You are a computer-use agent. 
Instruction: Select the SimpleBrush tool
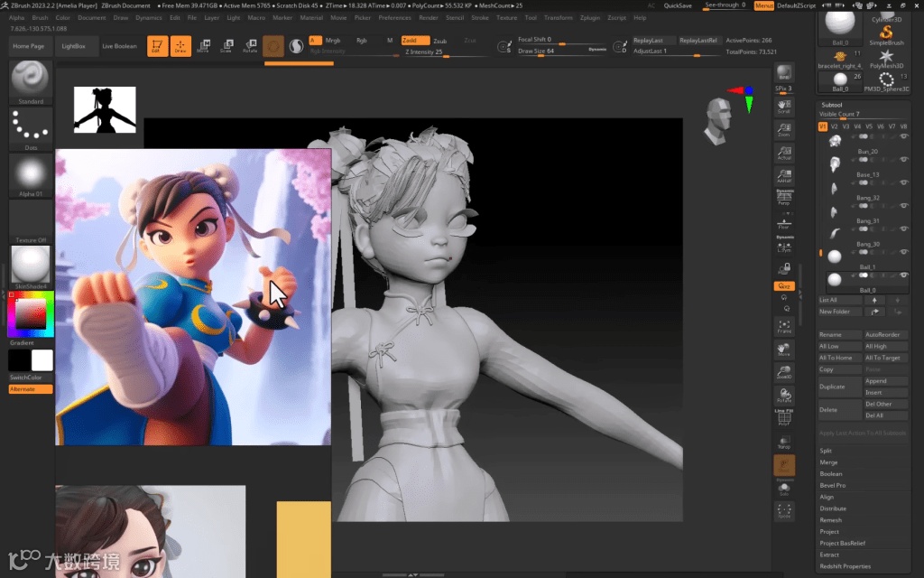coord(886,35)
